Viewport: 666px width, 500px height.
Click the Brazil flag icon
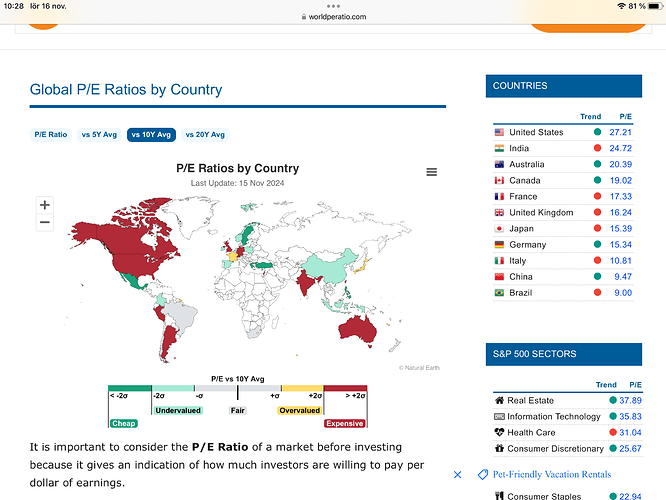click(x=499, y=293)
